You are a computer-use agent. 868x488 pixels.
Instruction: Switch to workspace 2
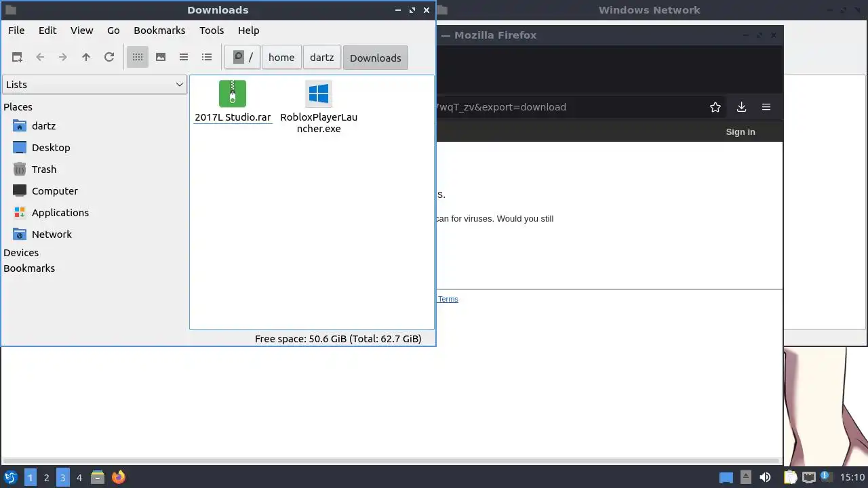point(47,478)
